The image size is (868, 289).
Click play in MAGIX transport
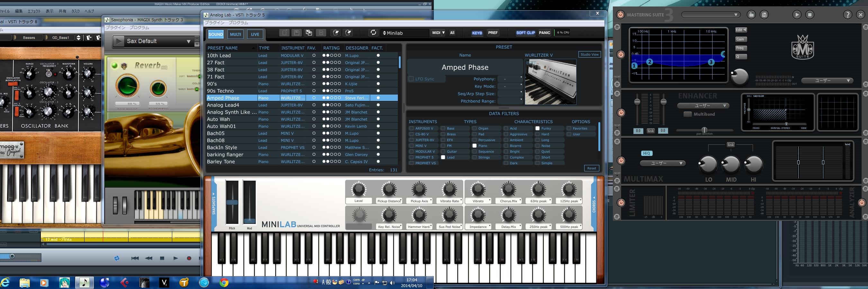pyautogui.click(x=175, y=258)
